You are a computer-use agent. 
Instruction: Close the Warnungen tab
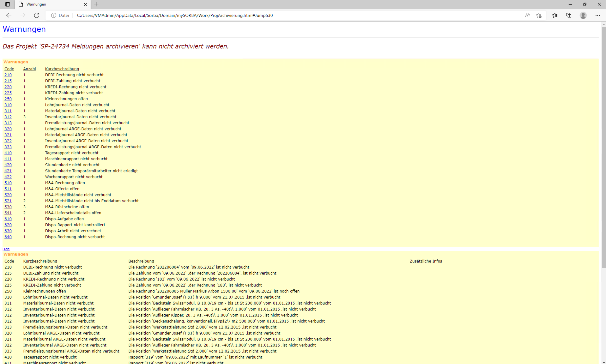(85, 4)
